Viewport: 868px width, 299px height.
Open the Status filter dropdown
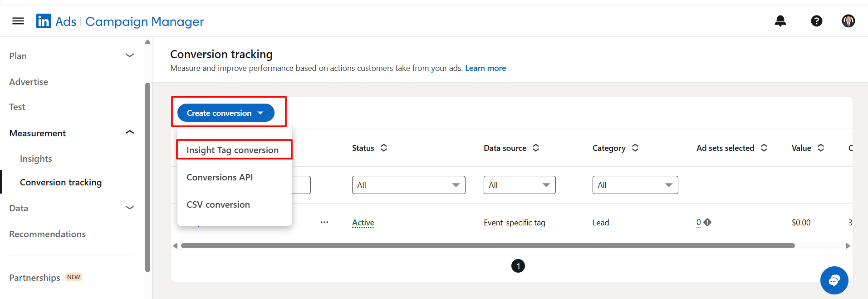pyautogui.click(x=408, y=185)
